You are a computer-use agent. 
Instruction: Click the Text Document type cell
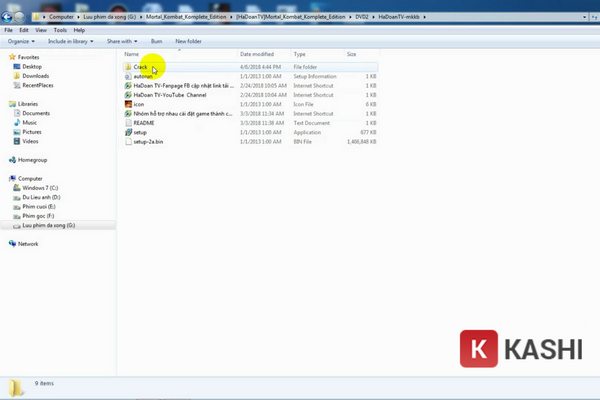[x=311, y=123]
